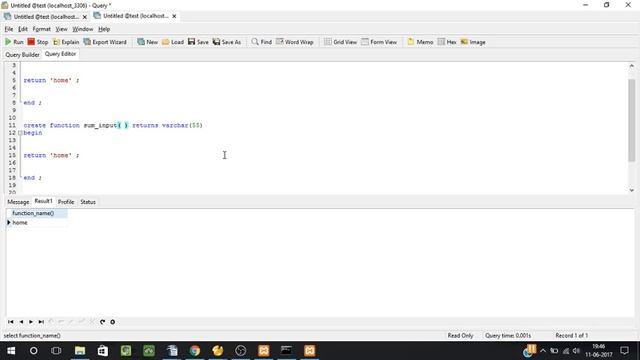Open the Export Wizard
The image size is (640, 360).
pyautogui.click(x=105, y=42)
